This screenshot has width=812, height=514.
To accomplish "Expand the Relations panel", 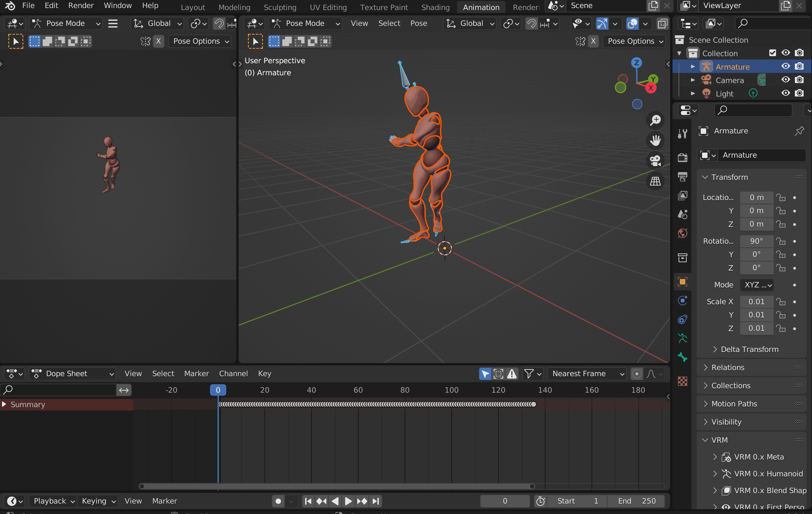I will pos(751,368).
